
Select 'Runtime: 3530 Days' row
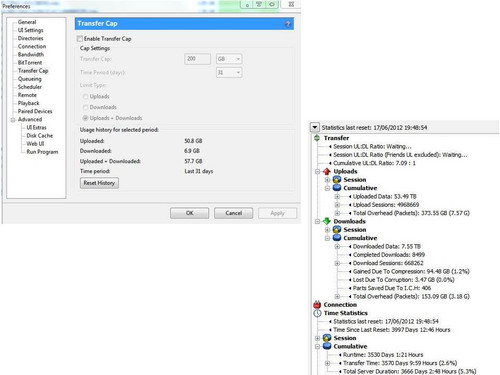pyautogui.click(x=383, y=355)
